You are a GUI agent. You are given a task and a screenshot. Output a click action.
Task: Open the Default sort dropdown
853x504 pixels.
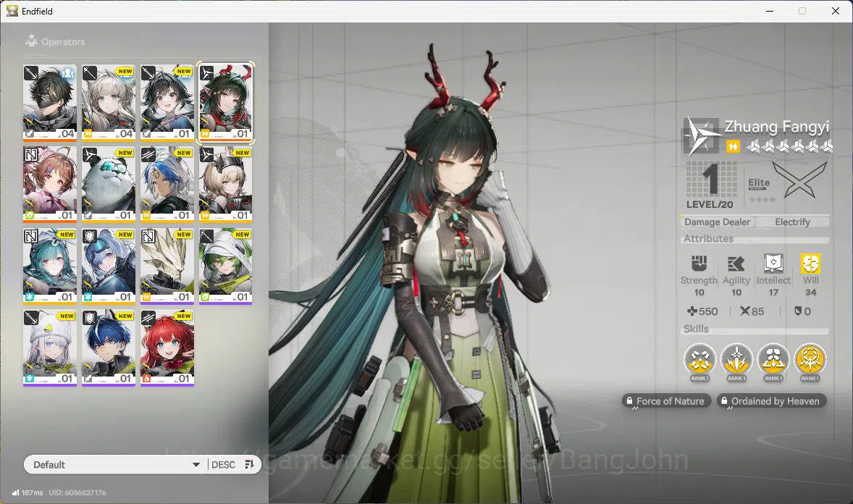click(x=115, y=464)
